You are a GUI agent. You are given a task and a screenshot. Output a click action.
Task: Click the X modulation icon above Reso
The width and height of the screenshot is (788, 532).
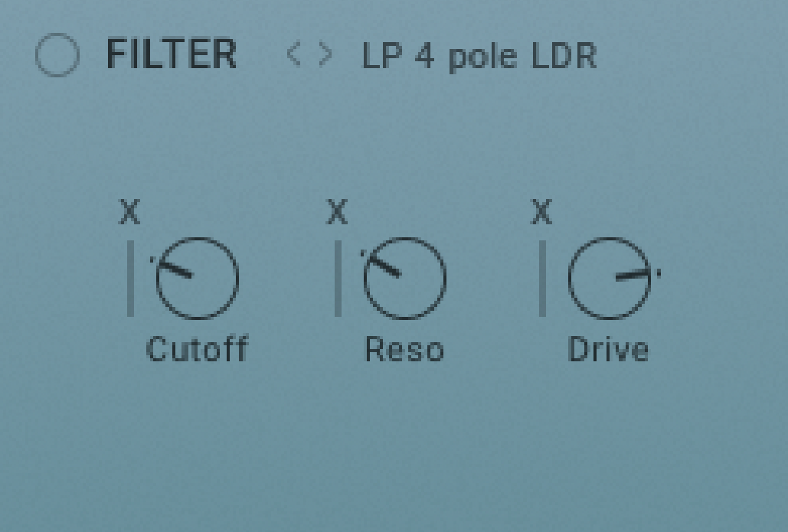point(337,211)
